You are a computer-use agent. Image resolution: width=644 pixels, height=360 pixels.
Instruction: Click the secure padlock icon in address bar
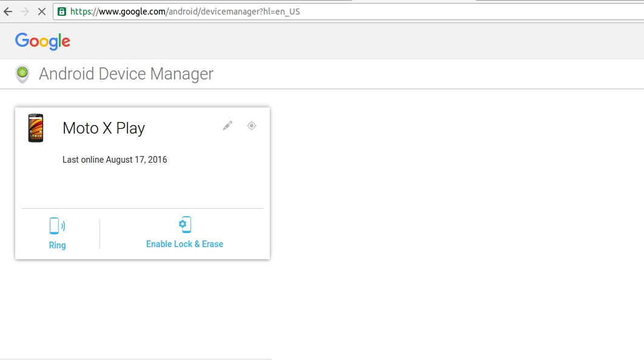coord(62,12)
